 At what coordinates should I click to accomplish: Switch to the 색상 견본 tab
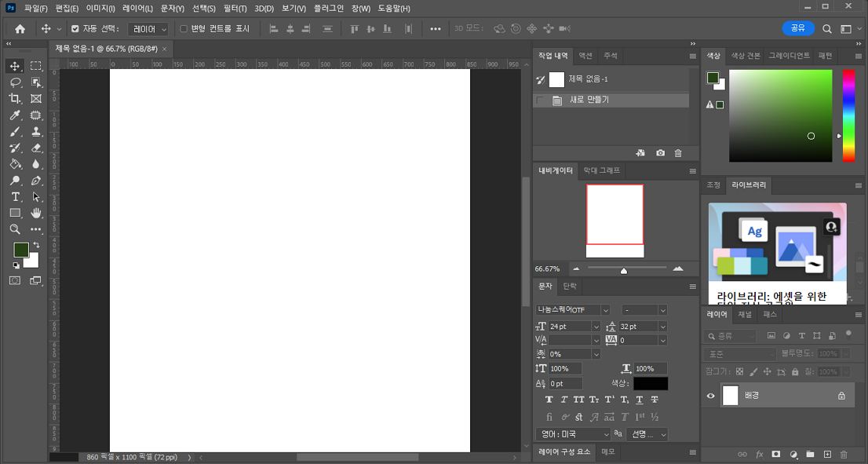click(746, 56)
